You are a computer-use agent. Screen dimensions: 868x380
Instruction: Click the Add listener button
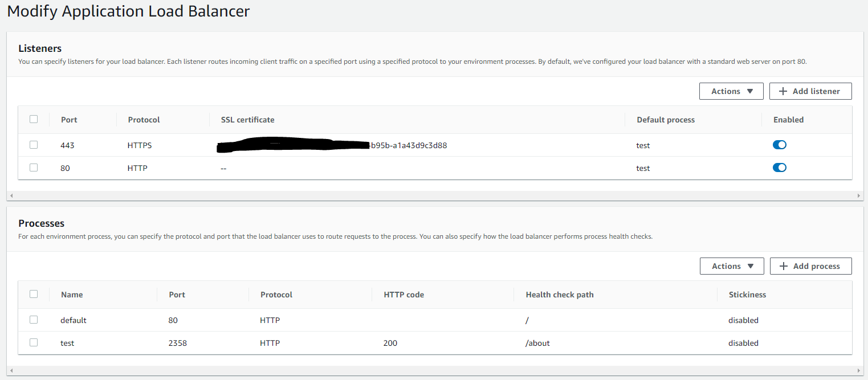(x=810, y=91)
